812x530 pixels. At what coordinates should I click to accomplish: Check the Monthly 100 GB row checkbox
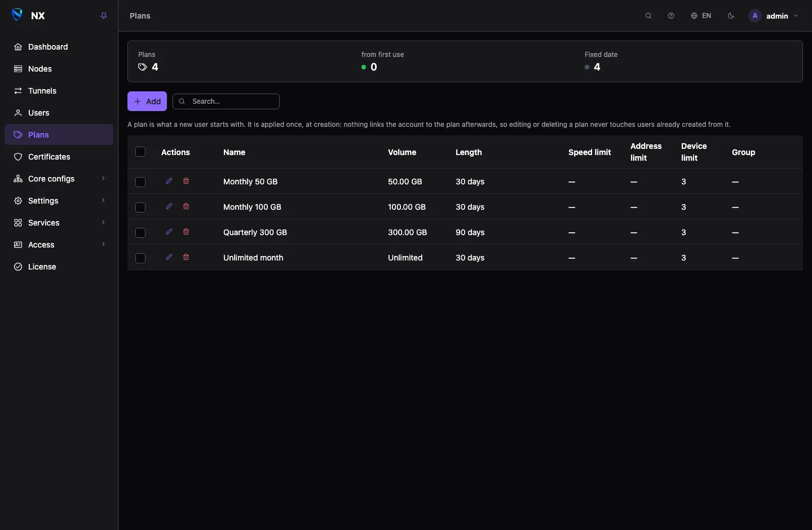point(140,207)
